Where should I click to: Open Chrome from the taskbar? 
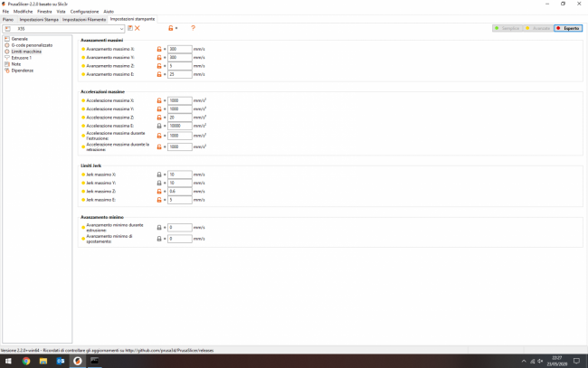tap(26, 361)
